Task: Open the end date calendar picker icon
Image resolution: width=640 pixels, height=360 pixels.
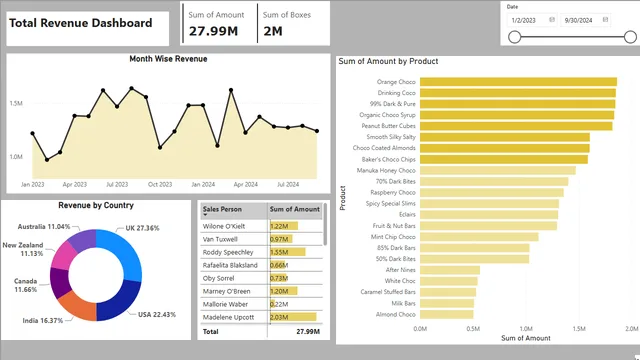Action: (605, 20)
